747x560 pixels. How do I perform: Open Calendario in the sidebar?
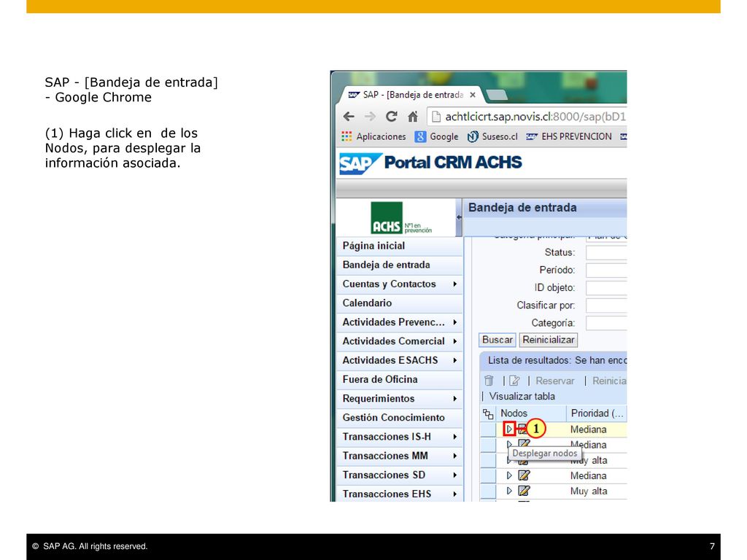(399, 303)
